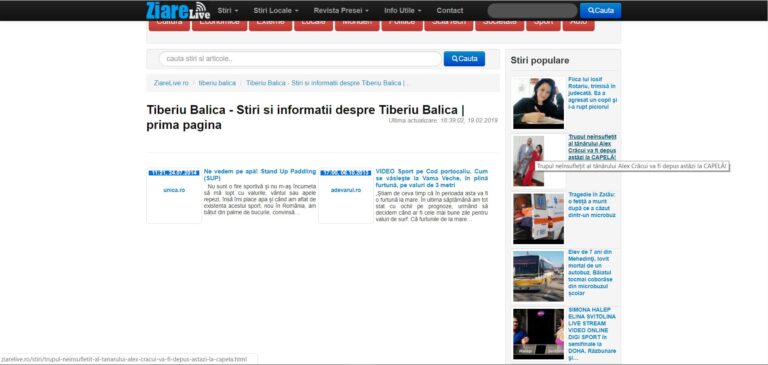
Task: Open thumbnail for 'Fiica lui Iosif Rotariu' story
Action: point(538,103)
